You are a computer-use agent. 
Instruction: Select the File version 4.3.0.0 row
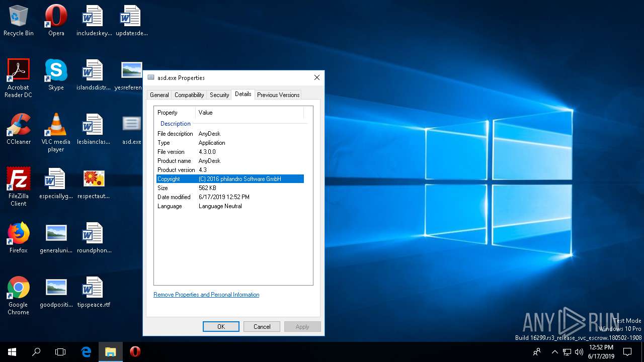click(230, 152)
